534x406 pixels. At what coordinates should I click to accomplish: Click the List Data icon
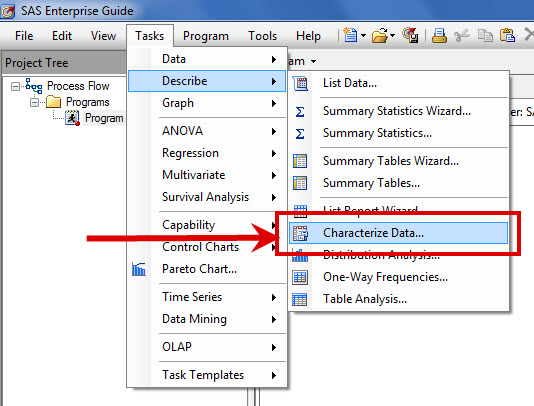300,83
